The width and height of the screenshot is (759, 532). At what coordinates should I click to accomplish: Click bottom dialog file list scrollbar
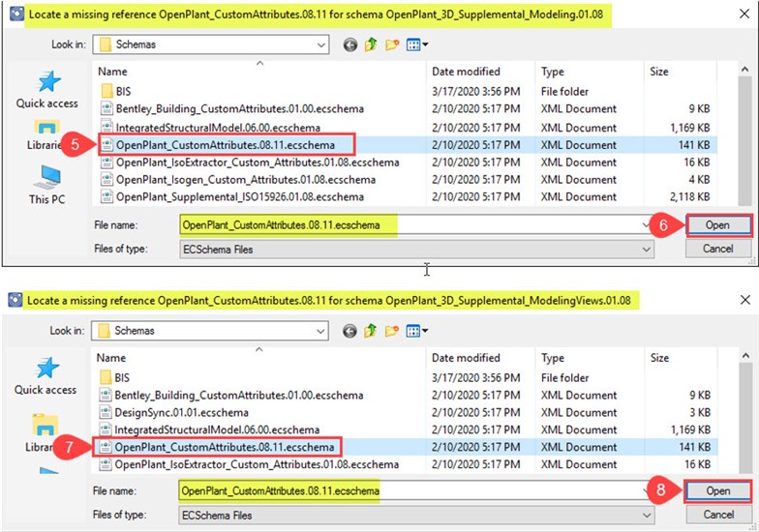(745, 418)
